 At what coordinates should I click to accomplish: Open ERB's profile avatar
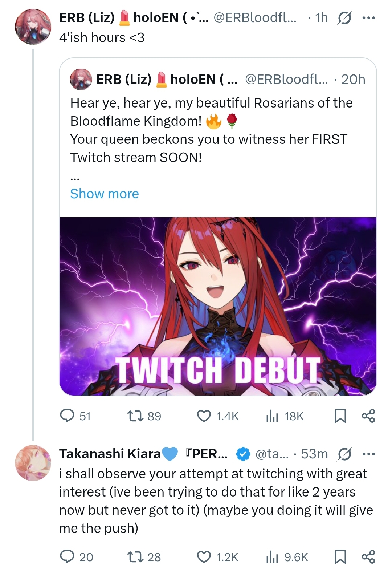point(33,27)
